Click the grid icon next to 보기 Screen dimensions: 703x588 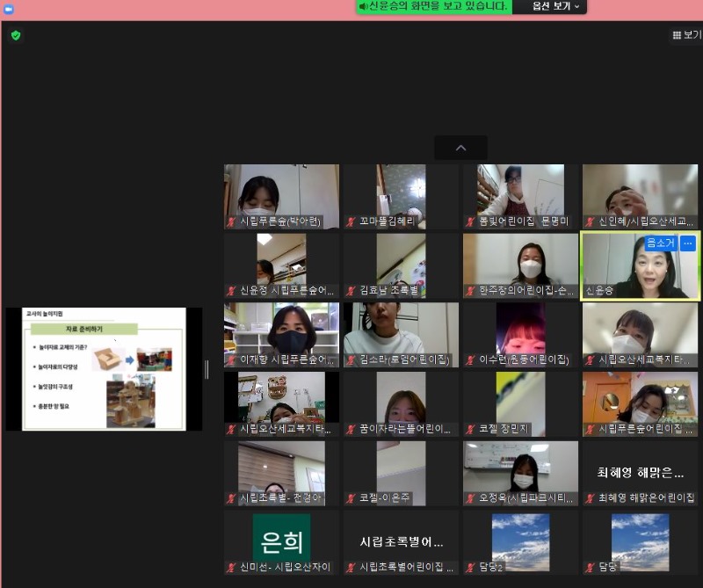tap(677, 35)
